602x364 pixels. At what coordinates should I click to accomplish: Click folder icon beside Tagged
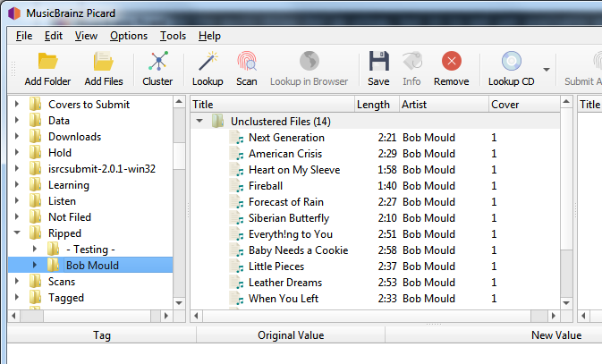(35, 298)
